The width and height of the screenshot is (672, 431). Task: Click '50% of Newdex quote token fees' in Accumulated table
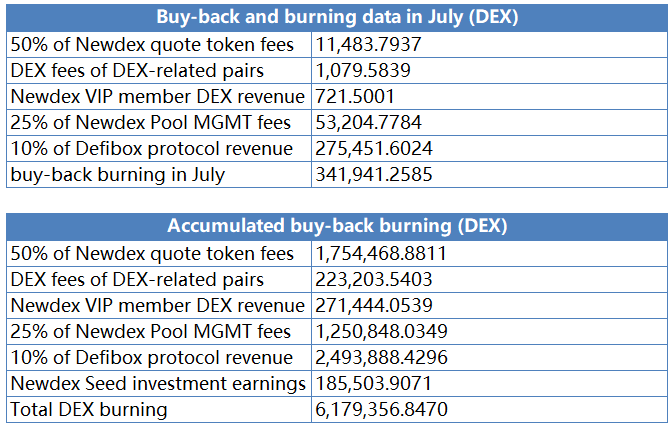152,254
